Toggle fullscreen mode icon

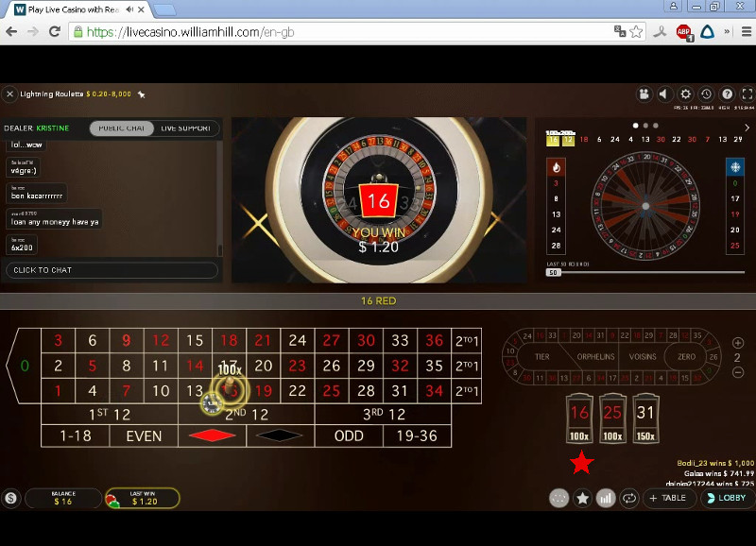pos(747,94)
